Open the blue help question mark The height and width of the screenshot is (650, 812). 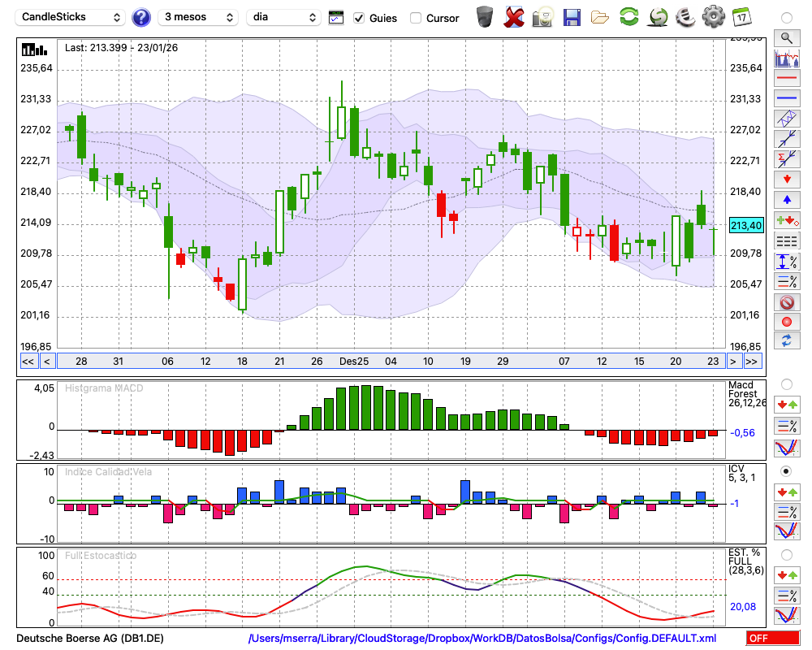[x=140, y=17]
